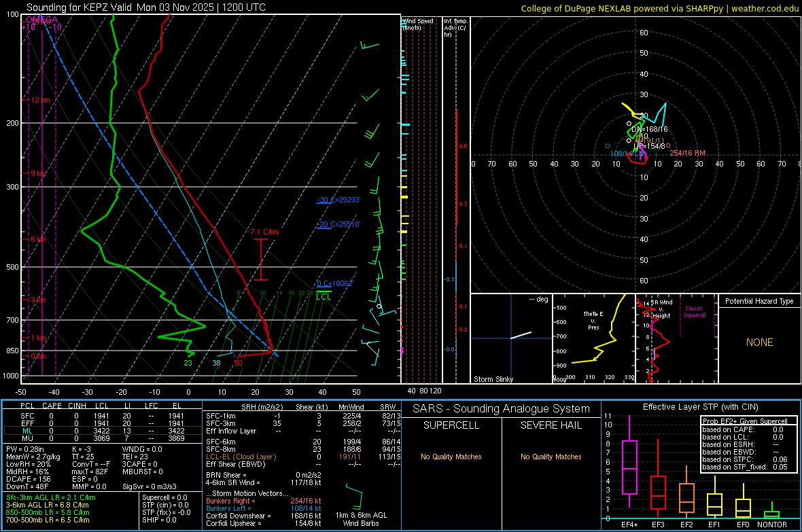Click the MeanW = 2.7g/kg value
This screenshot has width=802, height=532.
tap(33, 457)
